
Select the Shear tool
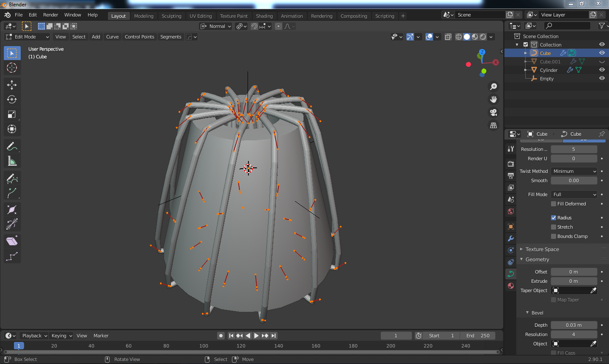(x=12, y=241)
